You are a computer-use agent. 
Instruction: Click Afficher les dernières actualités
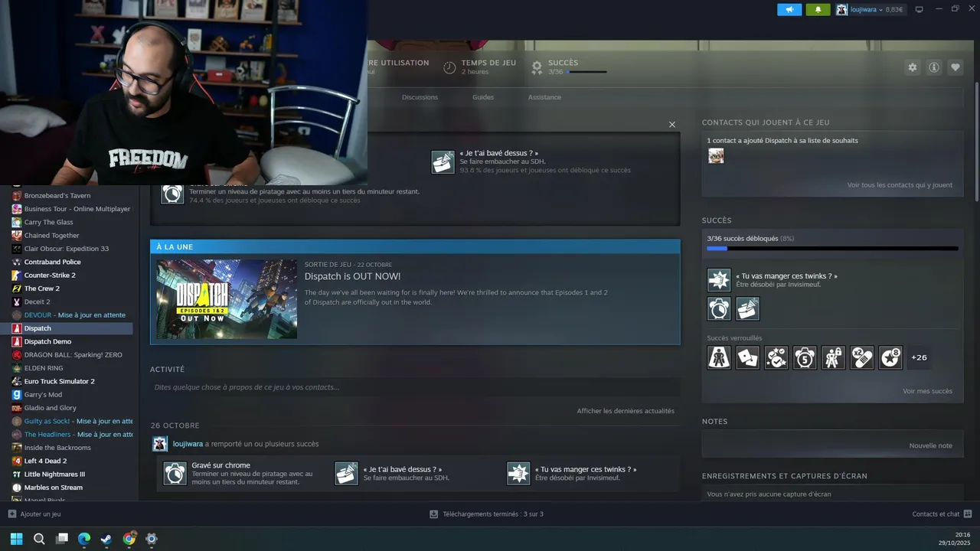[x=626, y=411]
